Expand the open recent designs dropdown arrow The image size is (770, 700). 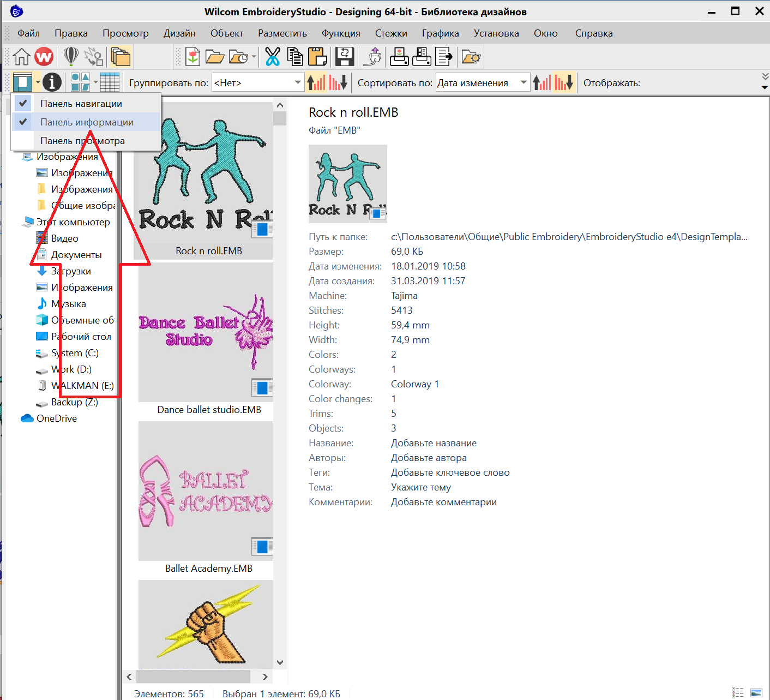point(254,57)
